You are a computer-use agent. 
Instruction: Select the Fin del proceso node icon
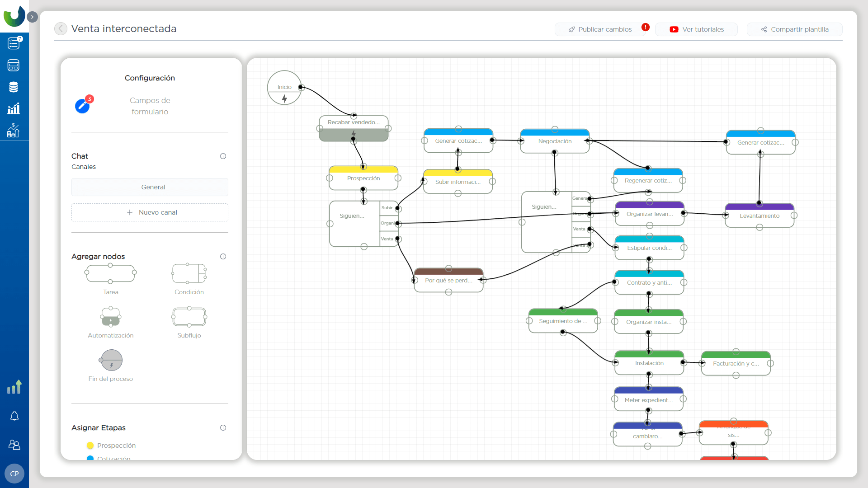[x=111, y=361]
